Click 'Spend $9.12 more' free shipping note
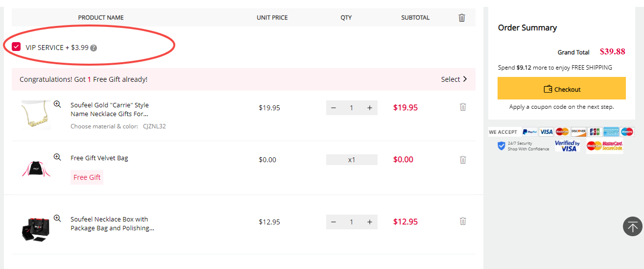This screenshot has width=644, height=269. coord(555,68)
